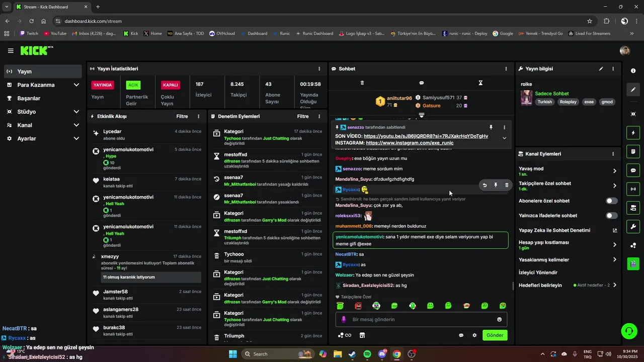
Task: Open Yavaş mod settings
Action: [568, 171]
